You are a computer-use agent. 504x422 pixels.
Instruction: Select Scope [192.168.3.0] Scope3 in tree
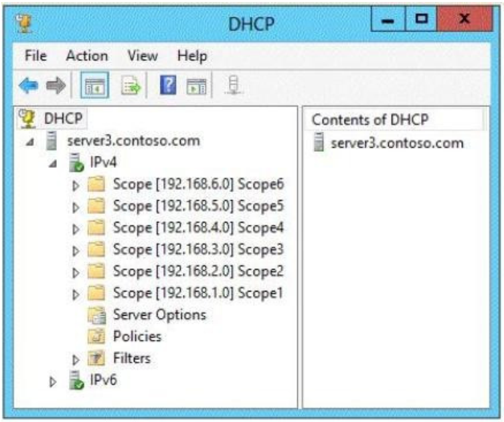198,249
